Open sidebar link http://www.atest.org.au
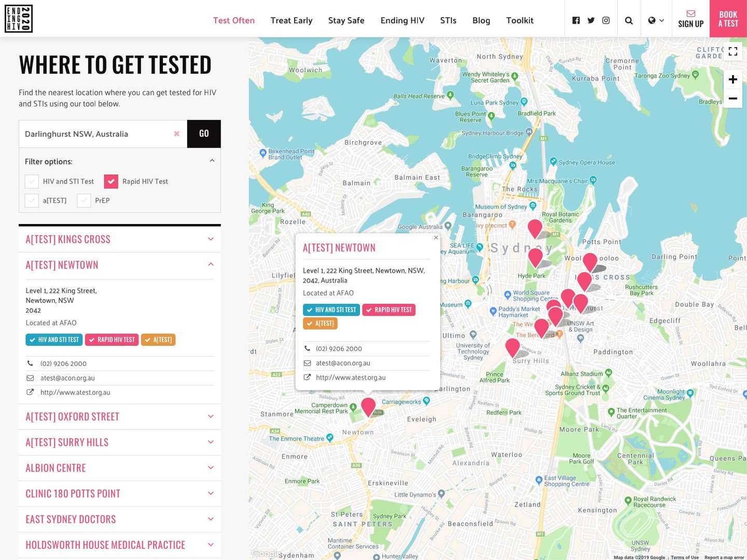This screenshot has height=560, width=747. pos(75,393)
